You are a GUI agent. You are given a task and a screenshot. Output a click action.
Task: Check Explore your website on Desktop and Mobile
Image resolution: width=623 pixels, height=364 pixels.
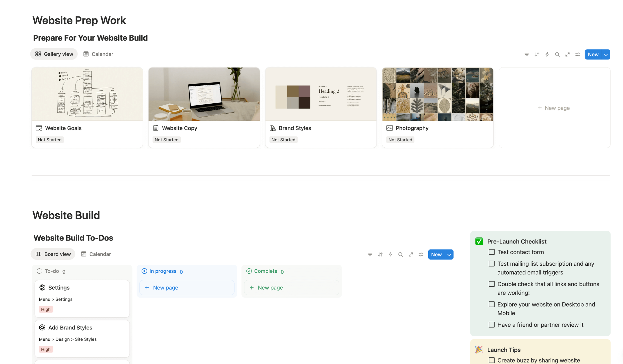point(491,304)
